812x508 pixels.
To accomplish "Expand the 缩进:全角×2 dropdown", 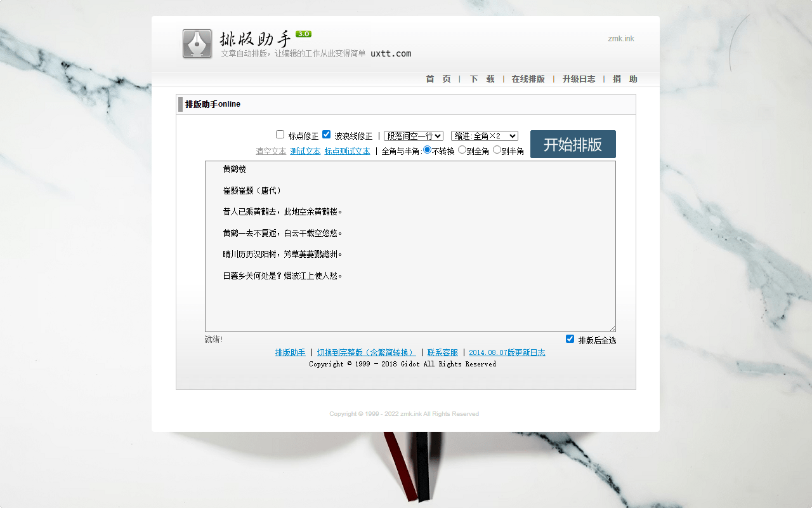I will 484,136.
